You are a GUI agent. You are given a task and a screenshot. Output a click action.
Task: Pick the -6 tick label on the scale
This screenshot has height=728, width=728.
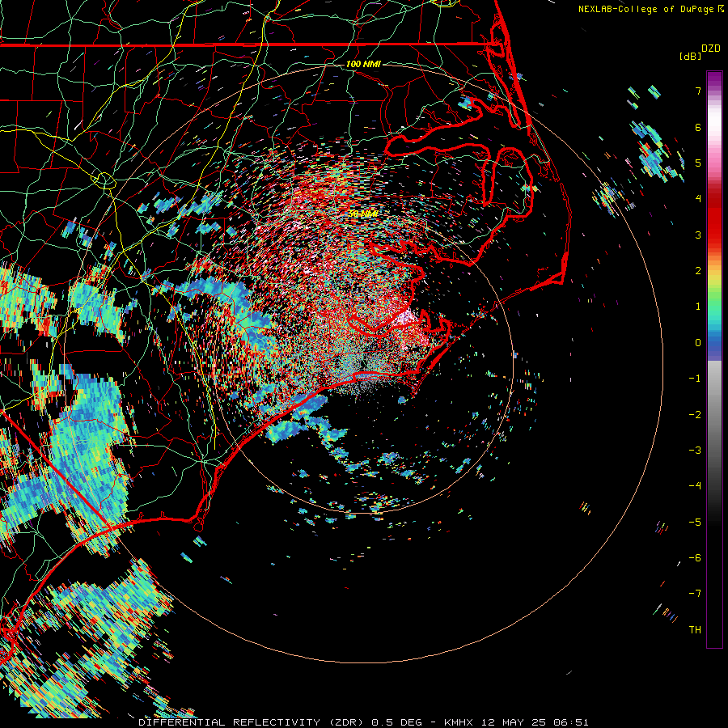(x=695, y=558)
